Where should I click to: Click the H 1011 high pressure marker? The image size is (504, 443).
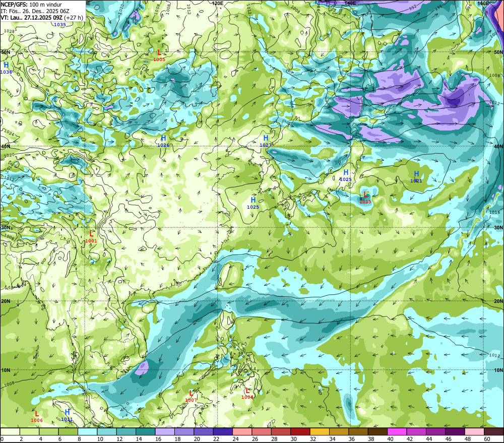67,415
